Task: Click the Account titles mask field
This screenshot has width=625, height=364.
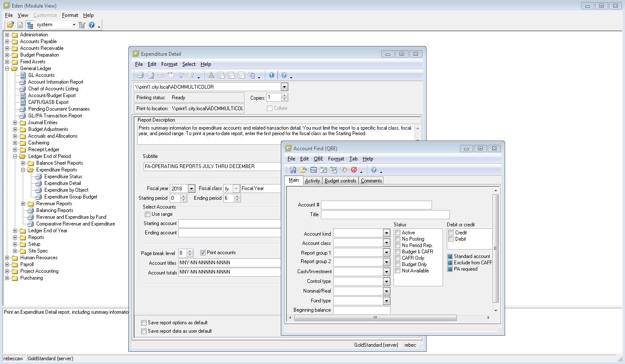Action: pyautogui.click(x=230, y=263)
